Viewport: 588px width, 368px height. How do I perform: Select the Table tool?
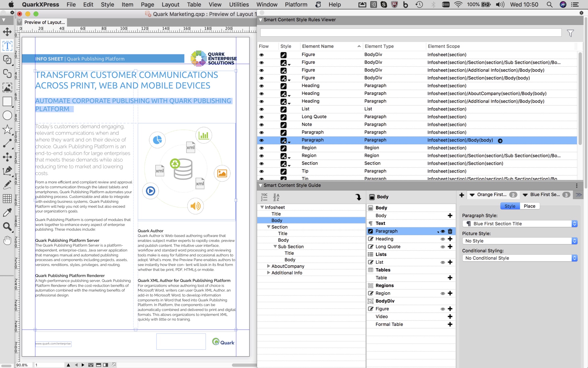(x=7, y=198)
